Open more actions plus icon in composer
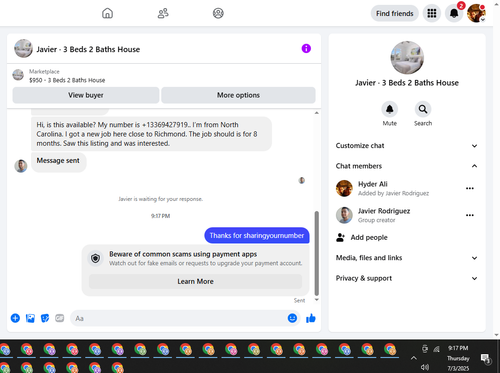Screen dimensions: 500x373 [15, 318]
